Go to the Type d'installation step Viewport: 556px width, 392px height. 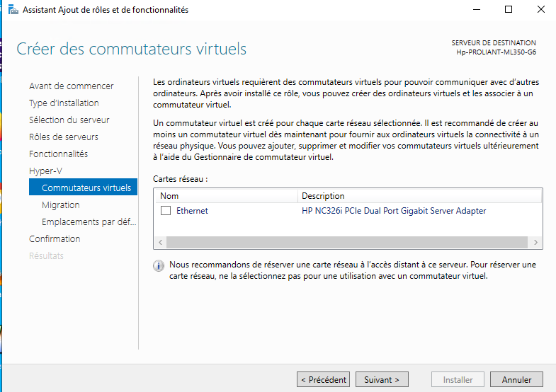point(64,103)
